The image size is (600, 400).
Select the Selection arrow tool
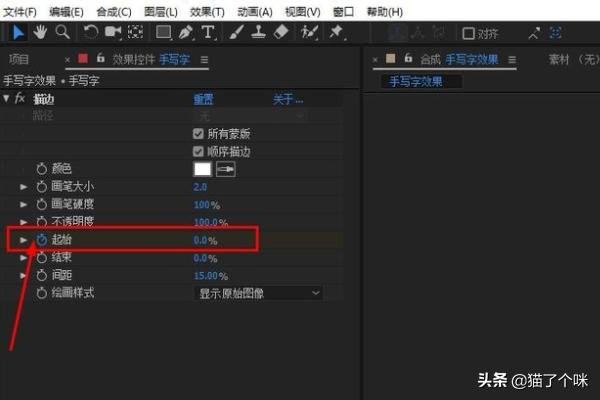coord(18,32)
